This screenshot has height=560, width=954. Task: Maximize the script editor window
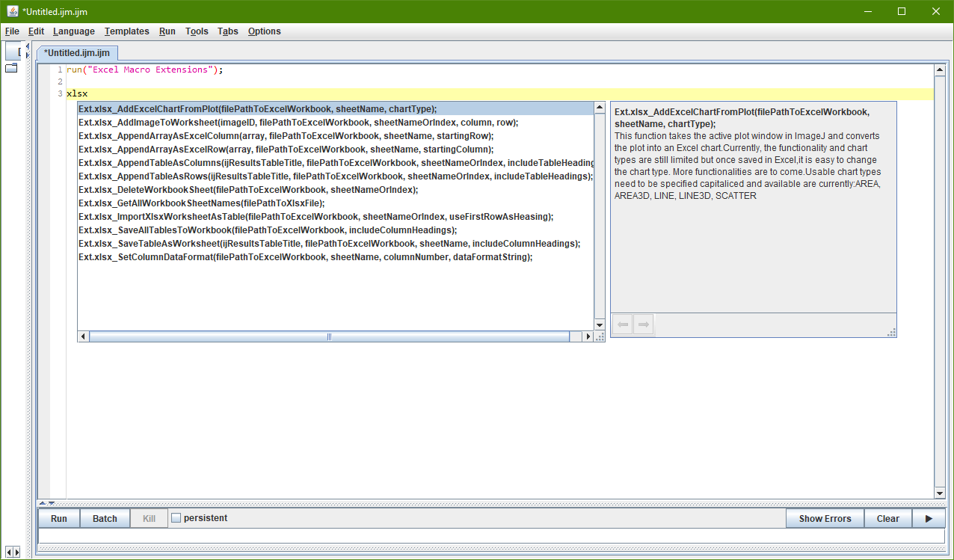coord(902,11)
